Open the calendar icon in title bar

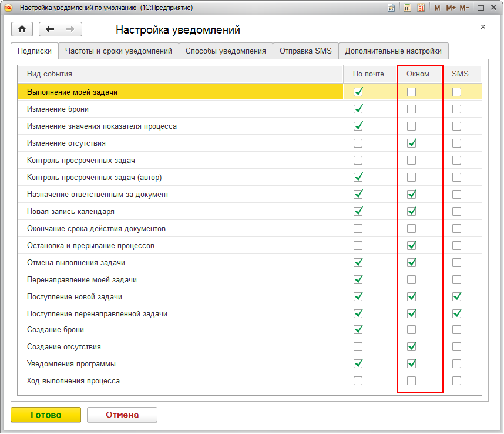tap(421, 8)
